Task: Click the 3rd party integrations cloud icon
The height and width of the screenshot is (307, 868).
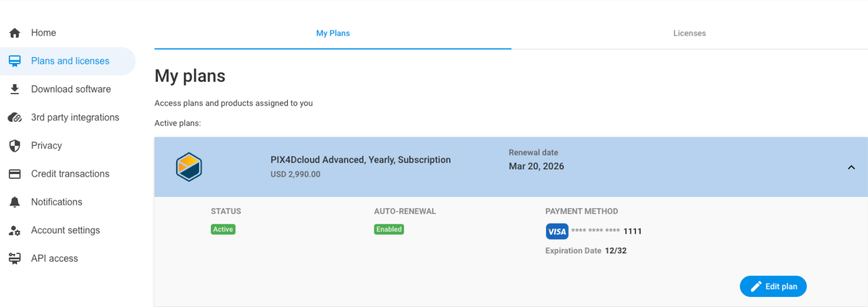Action: 15,117
